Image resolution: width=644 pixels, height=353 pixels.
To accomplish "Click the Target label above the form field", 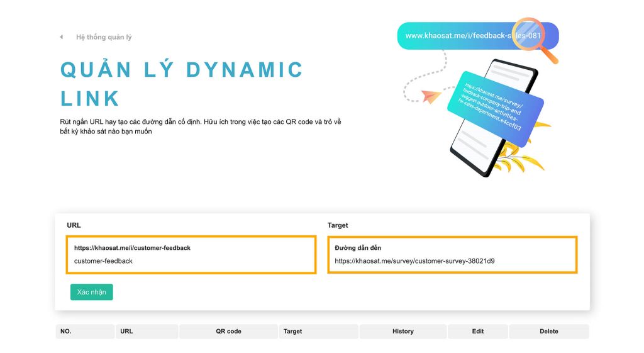I will [x=338, y=225].
